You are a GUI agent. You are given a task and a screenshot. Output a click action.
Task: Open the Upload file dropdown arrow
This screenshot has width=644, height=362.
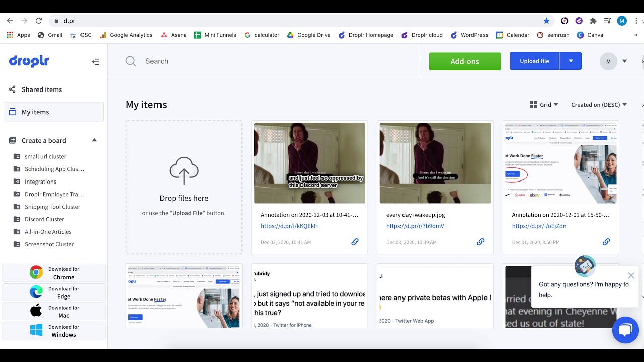(x=571, y=61)
